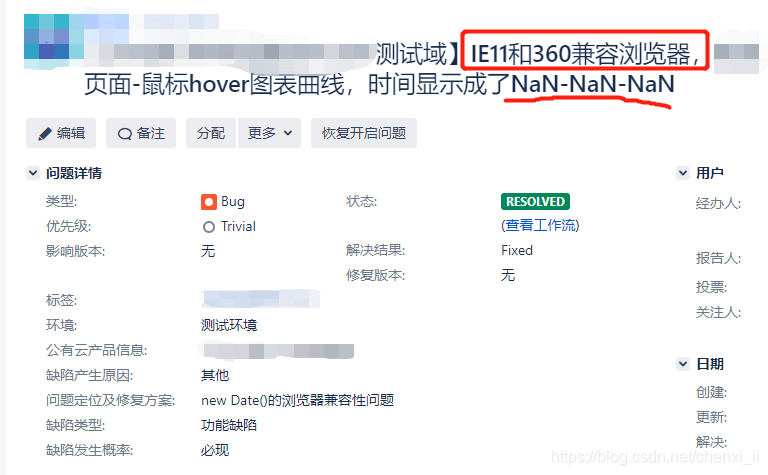Click the Fixed resolution value
The width and height of the screenshot is (768, 475).
coord(517,250)
